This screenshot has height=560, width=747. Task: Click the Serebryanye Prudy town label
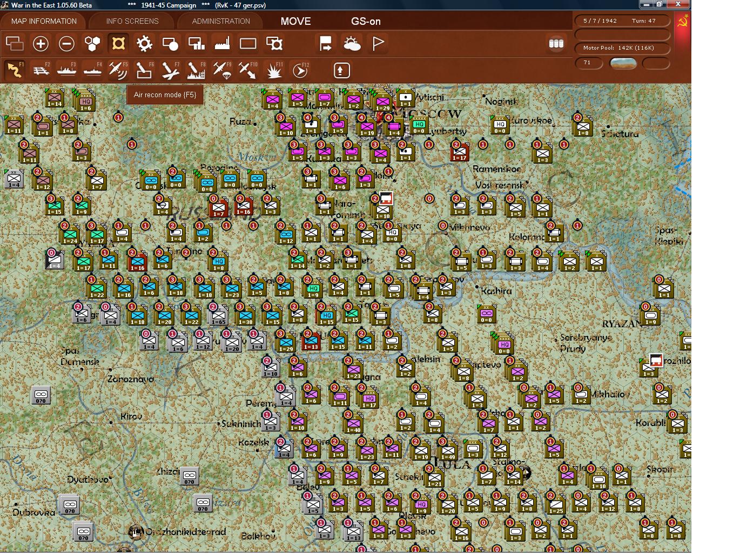click(585, 343)
